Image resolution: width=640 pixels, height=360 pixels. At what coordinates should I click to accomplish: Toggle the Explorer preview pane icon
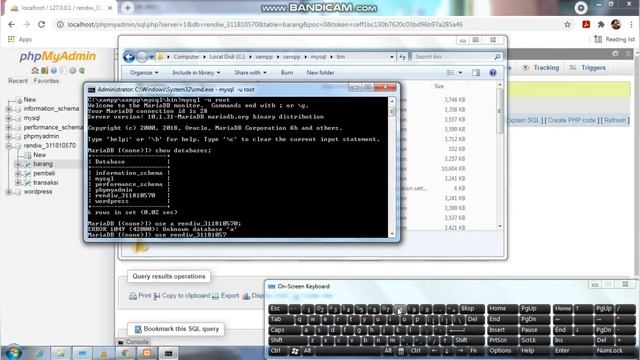point(476,73)
